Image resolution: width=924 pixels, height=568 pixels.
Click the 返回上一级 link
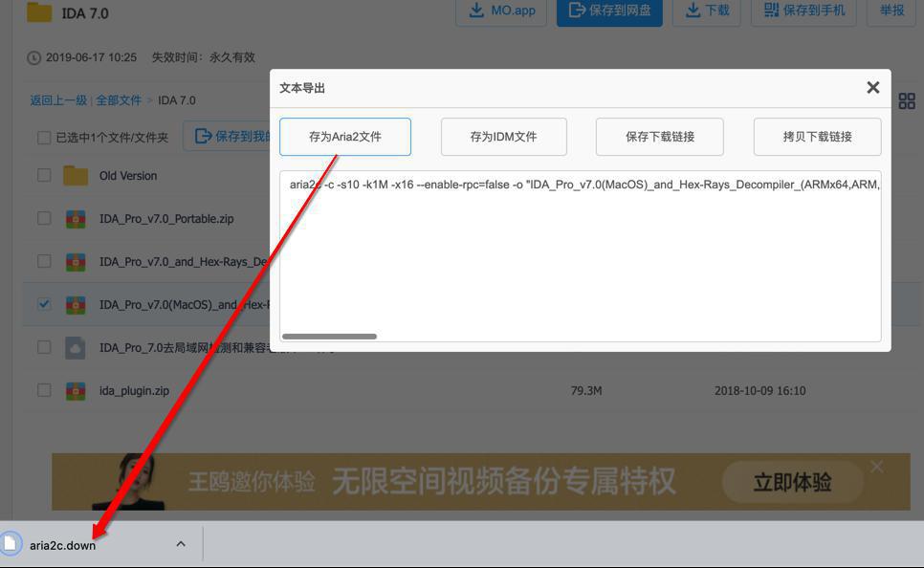pos(58,100)
